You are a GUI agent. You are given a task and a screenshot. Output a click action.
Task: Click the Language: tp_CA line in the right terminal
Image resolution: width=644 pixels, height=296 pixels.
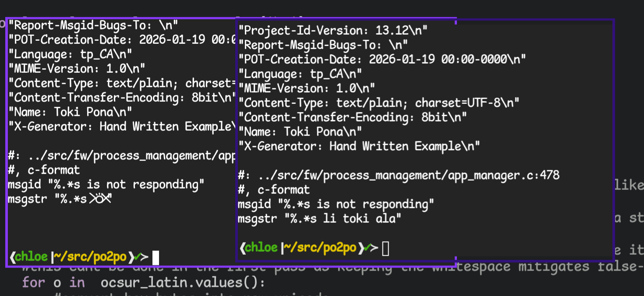point(300,73)
